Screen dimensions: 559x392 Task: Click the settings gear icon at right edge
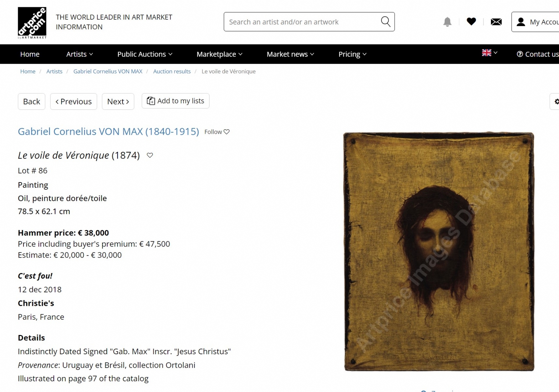coord(557,102)
